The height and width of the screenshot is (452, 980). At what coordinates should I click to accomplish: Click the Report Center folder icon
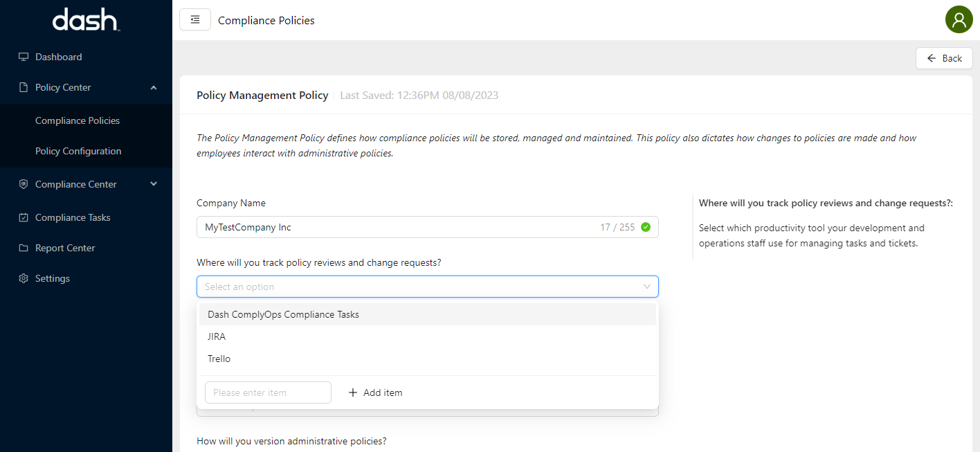24,248
